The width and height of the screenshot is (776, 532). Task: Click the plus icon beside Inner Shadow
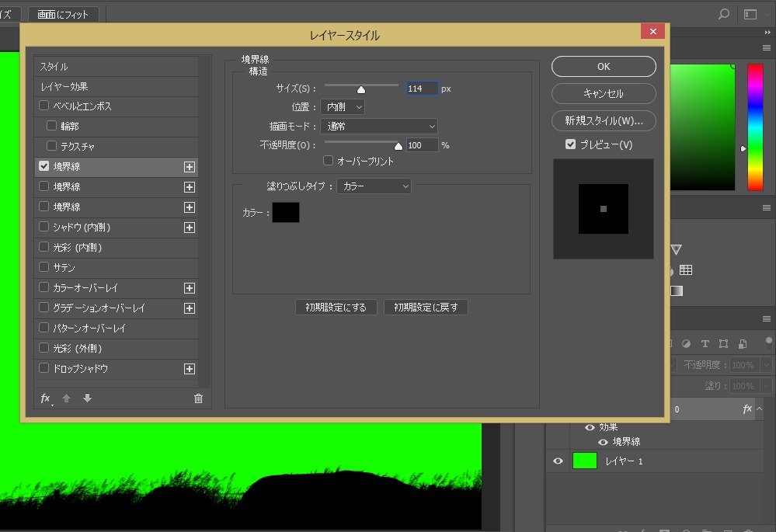tap(189, 228)
